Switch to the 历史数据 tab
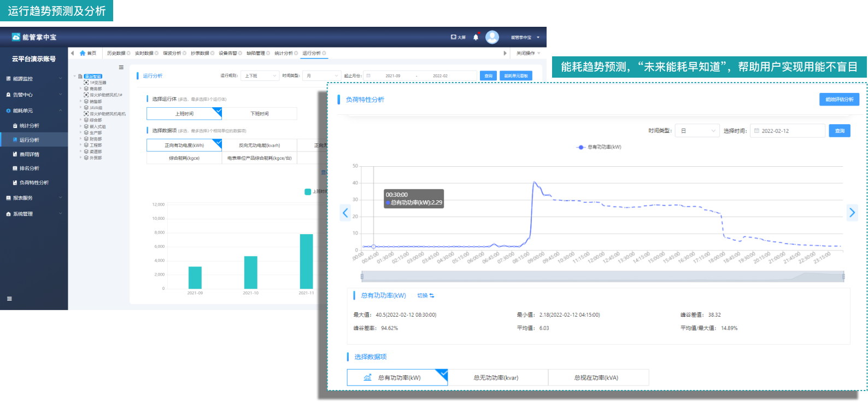Image resolution: width=868 pixels, height=402 pixels. tap(116, 53)
